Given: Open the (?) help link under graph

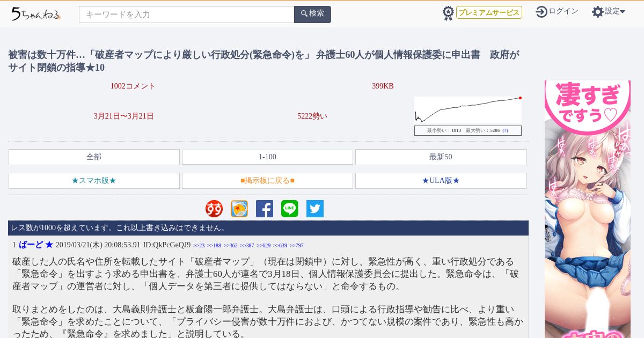Looking at the screenshot, I should 505,130.
